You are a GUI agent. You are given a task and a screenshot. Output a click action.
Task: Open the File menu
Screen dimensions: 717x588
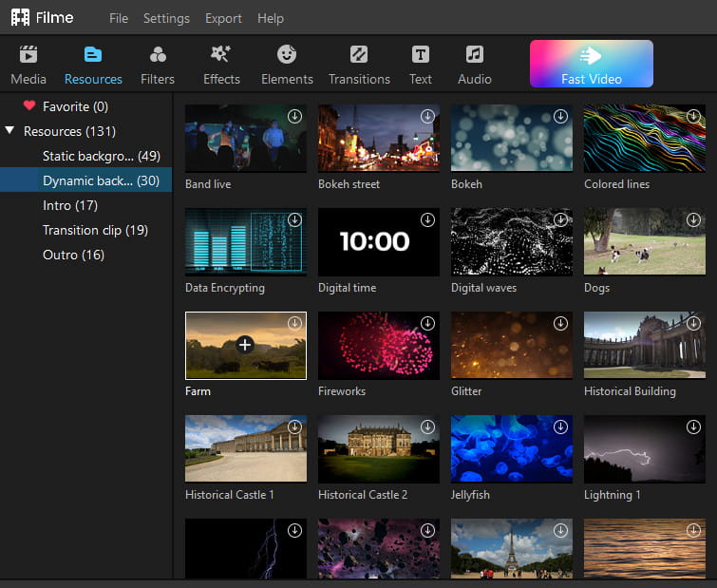(119, 18)
